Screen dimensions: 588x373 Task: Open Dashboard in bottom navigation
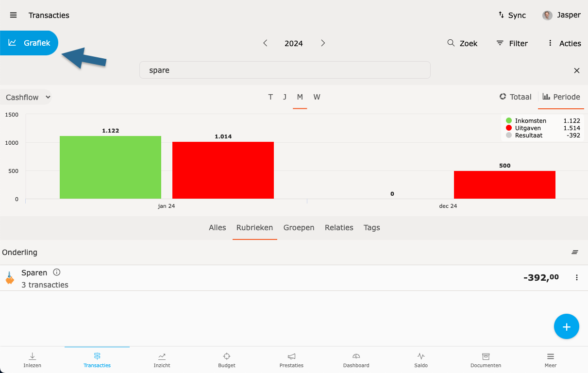[356, 360]
